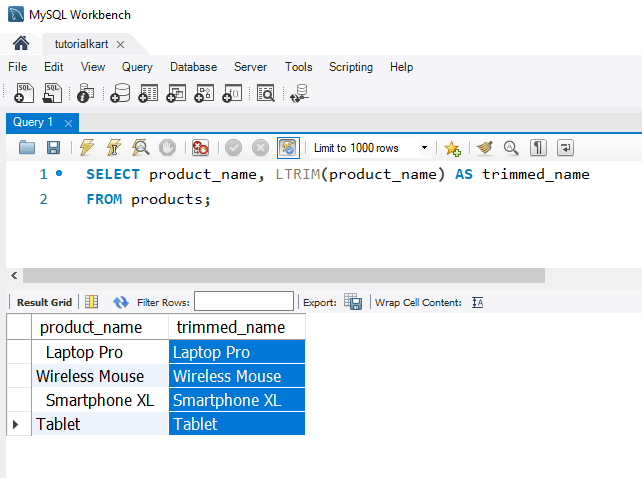Select the product_name Tablet cell
642x478 pixels.
click(100, 424)
